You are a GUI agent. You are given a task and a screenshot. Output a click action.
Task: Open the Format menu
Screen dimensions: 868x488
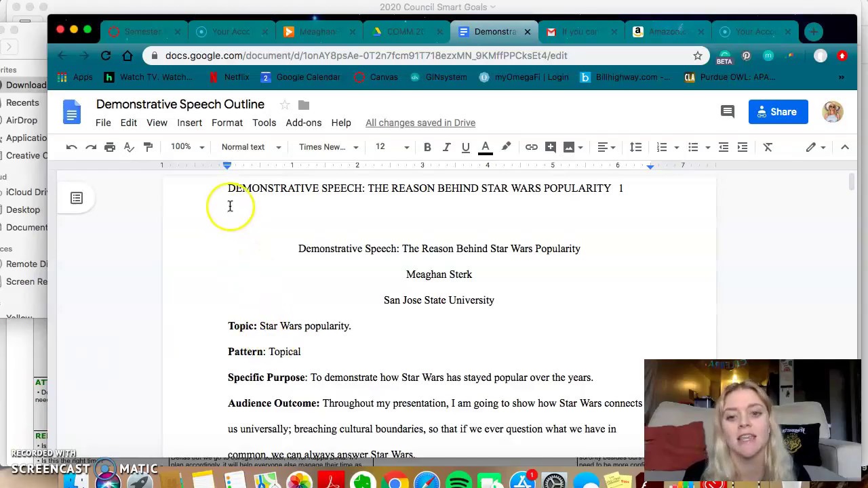(x=226, y=123)
